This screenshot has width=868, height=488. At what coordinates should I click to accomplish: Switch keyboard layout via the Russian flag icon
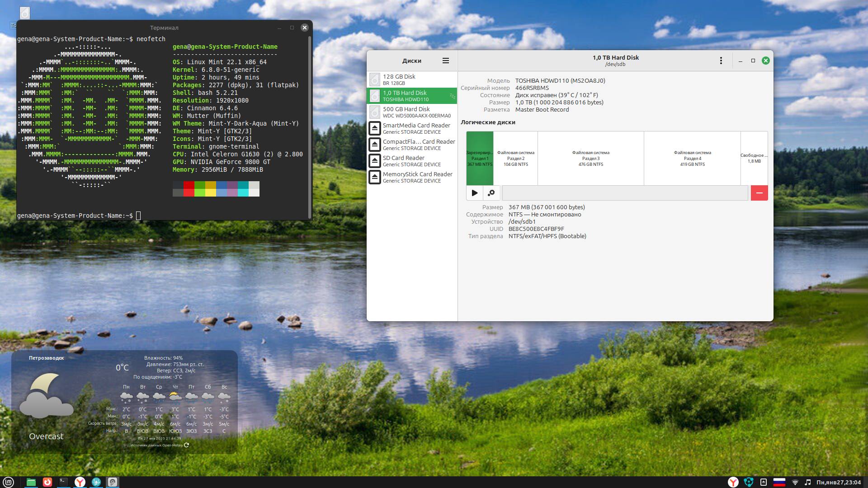779,482
